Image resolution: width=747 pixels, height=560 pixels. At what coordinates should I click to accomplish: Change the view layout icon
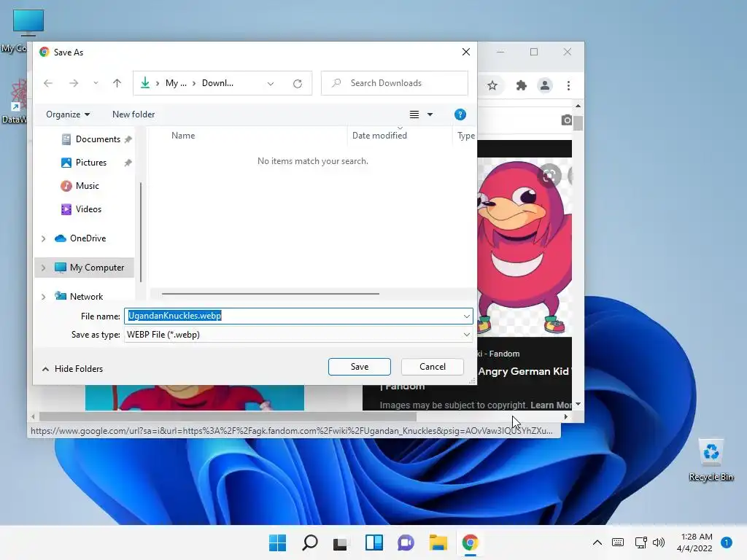pos(414,114)
